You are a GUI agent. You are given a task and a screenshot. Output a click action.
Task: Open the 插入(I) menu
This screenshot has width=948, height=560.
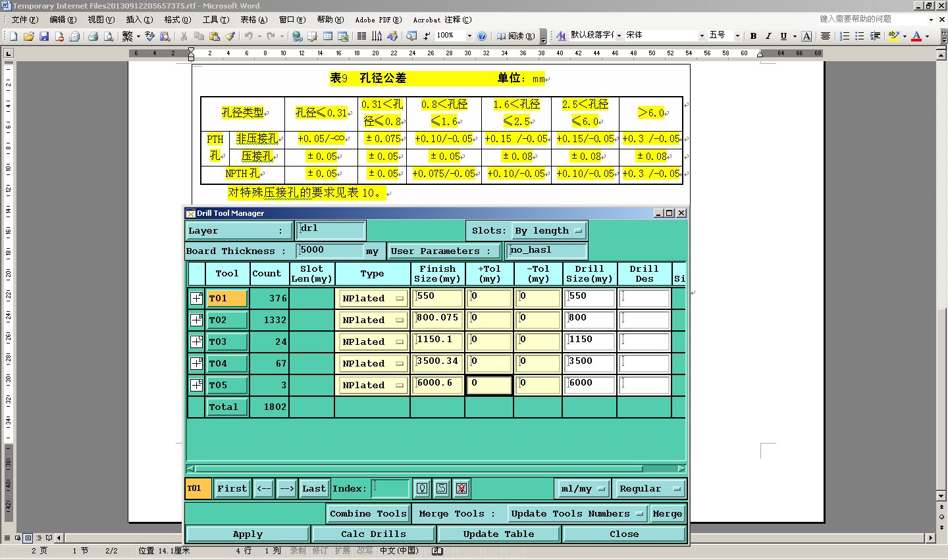[x=139, y=20]
